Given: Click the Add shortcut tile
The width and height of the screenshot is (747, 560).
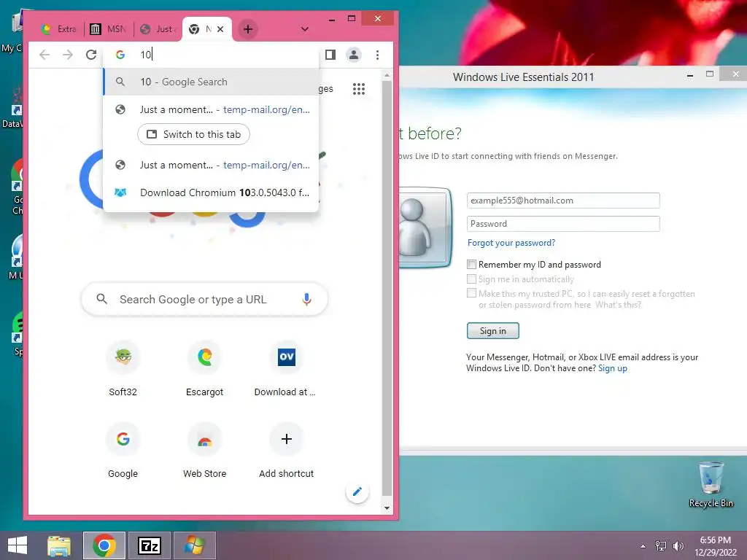Looking at the screenshot, I should pyautogui.click(x=286, y=451).
